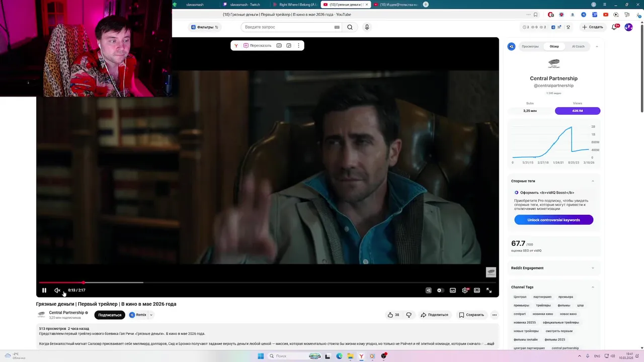Collapse the Channel Tags section

pyautogui.click(x=593, y=287)
